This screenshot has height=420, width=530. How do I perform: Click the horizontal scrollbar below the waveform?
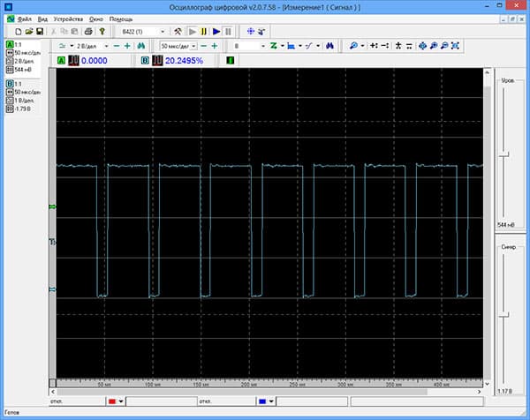(265, 393)
